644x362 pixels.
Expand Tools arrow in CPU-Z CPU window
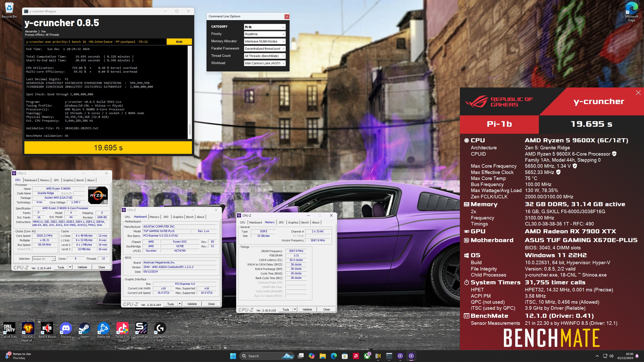click(70, 267)
